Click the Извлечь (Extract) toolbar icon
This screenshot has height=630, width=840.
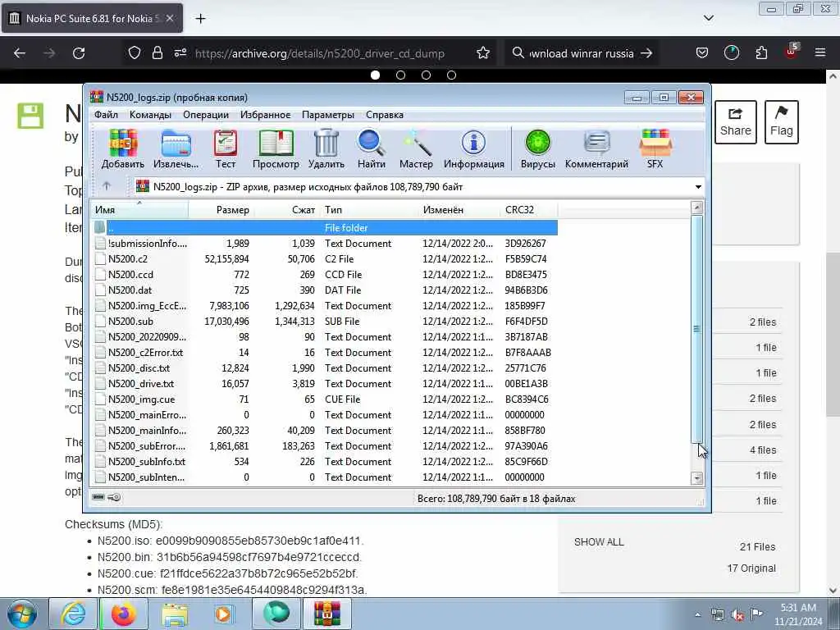point(176,148)
